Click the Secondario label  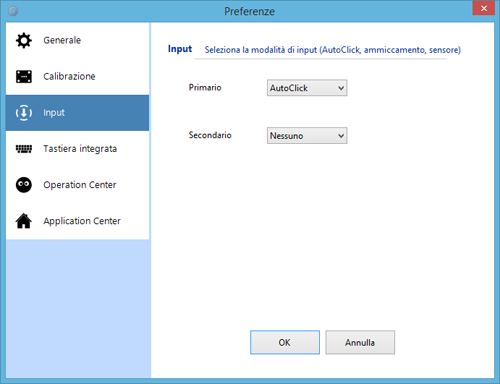coord(210,135)
